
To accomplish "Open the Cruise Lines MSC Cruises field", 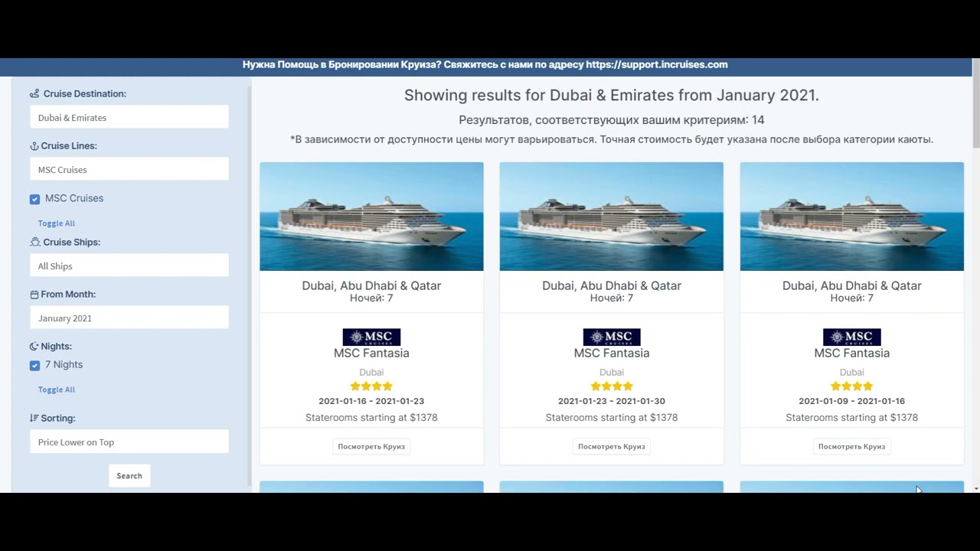I will point(129,169).
